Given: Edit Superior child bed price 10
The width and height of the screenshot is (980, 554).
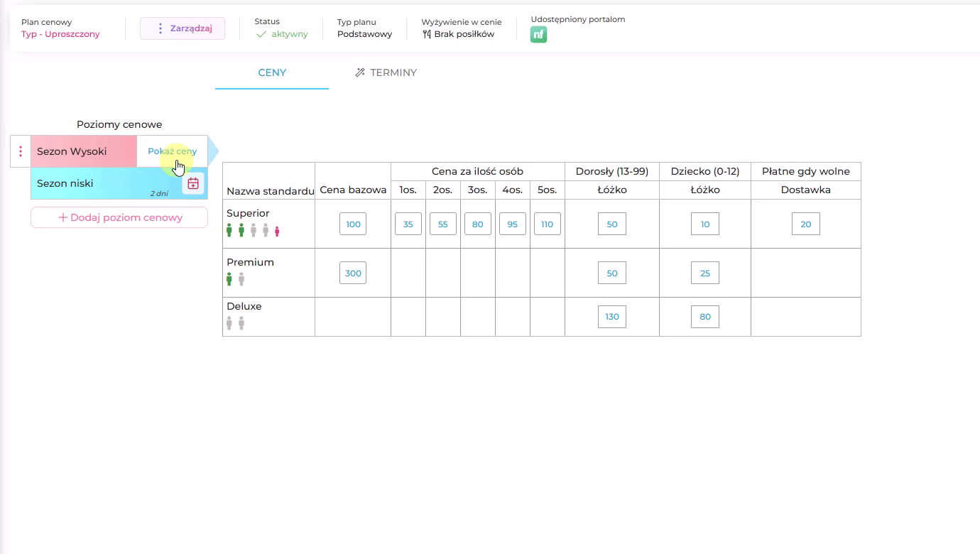Looking at the screenshot, I should pyautogui.click(x=705, y=224).
